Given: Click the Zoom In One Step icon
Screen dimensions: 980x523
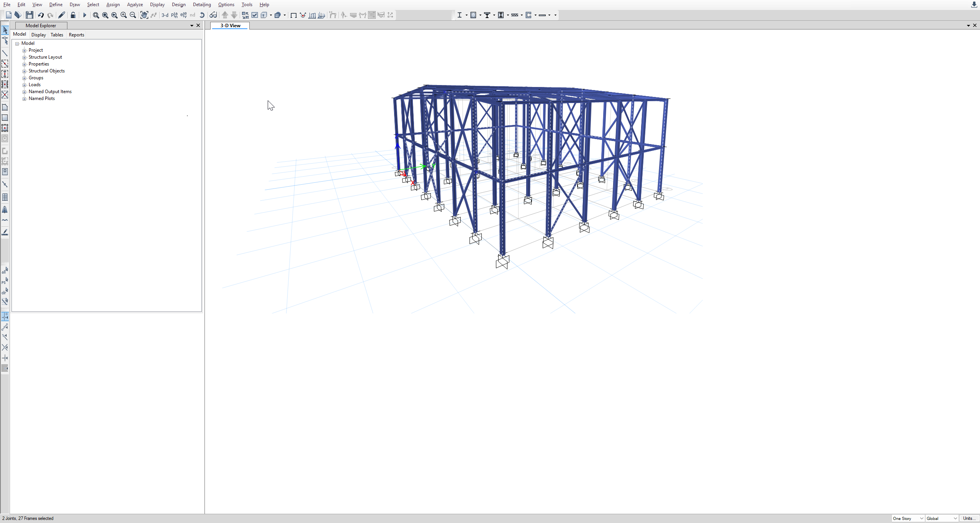Looking at the screenshot, I should point(124,15).
